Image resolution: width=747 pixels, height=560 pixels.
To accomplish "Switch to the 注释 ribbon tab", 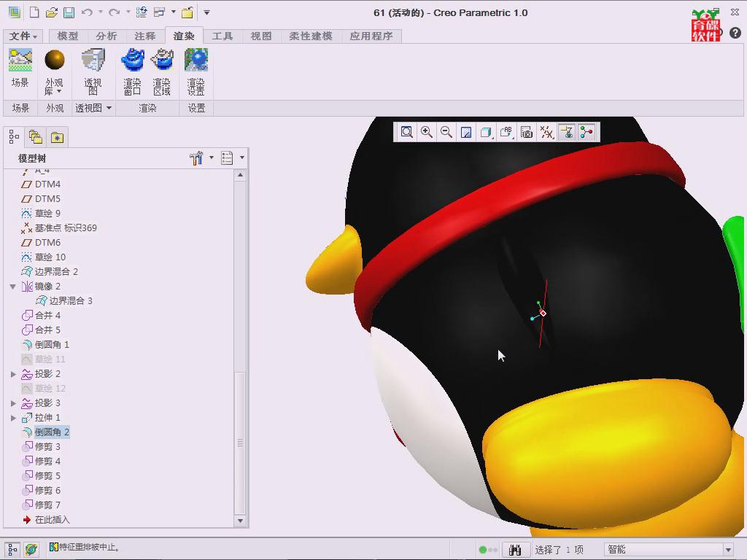I will 145,36.
